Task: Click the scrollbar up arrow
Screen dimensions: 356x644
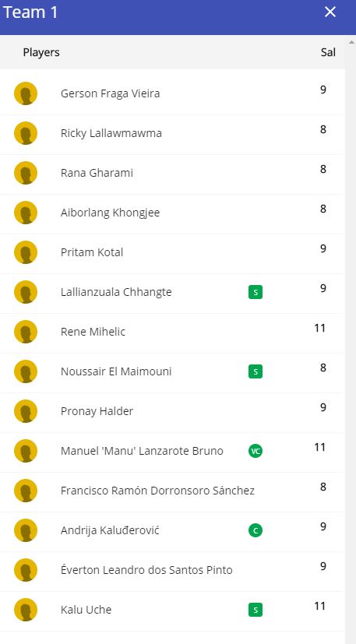Action: [351, 42]
